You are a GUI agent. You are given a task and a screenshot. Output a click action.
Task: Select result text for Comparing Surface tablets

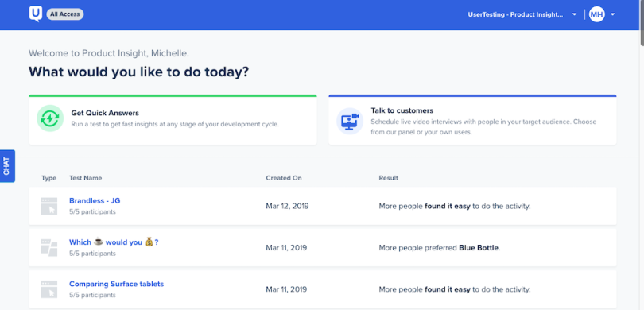pos(455,289)
